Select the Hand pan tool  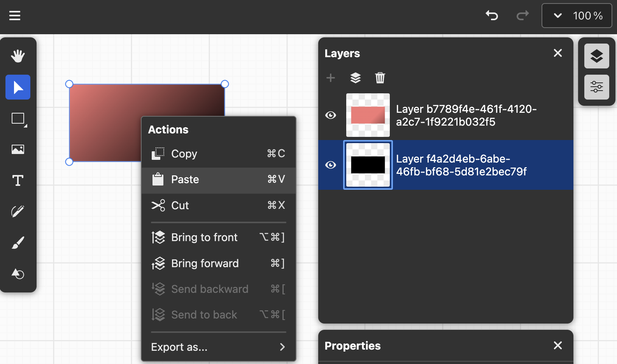pos(18,56)
